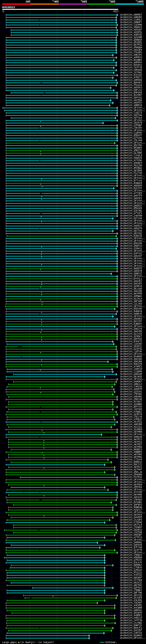Viewport: 146px width, 644px height.
Task: Select label UniRef100_Q2GUV1
Action: point(131,392)
